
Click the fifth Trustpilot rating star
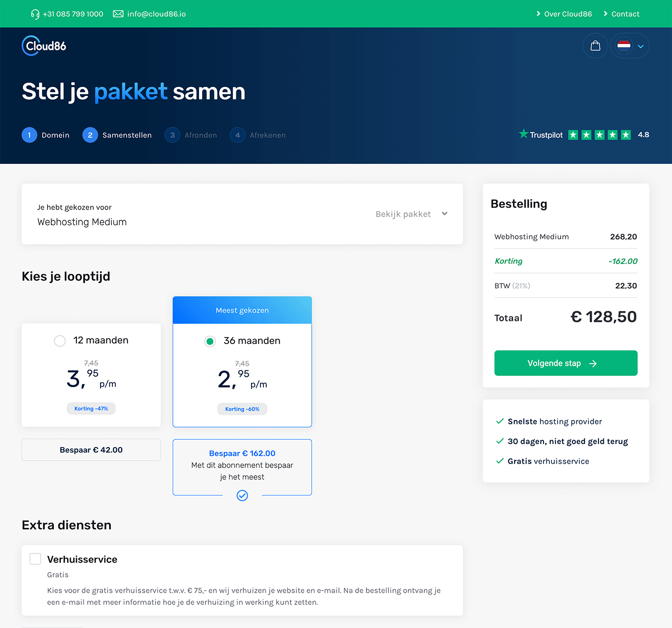[626, 134]
